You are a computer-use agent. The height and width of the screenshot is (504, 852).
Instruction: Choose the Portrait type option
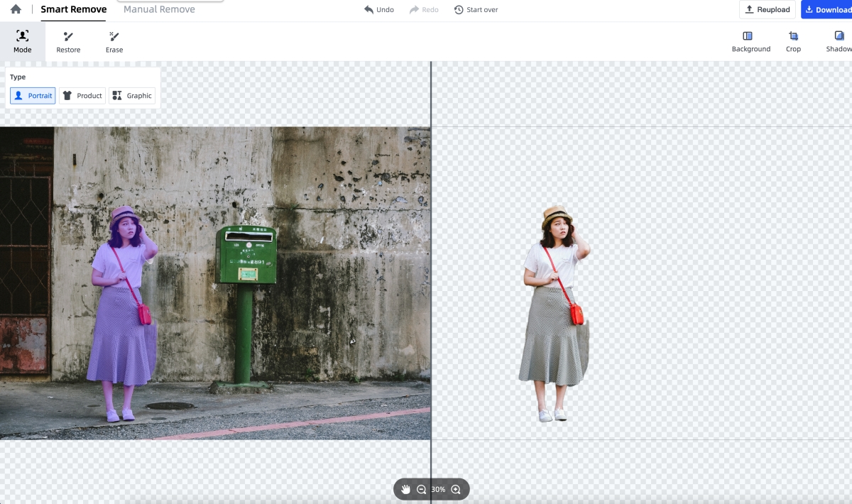pyautogui.click(x=33, y=96)
